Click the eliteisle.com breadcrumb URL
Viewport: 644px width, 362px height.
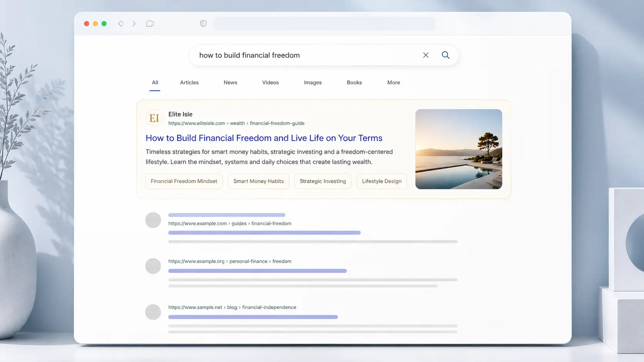click(236, 123)
